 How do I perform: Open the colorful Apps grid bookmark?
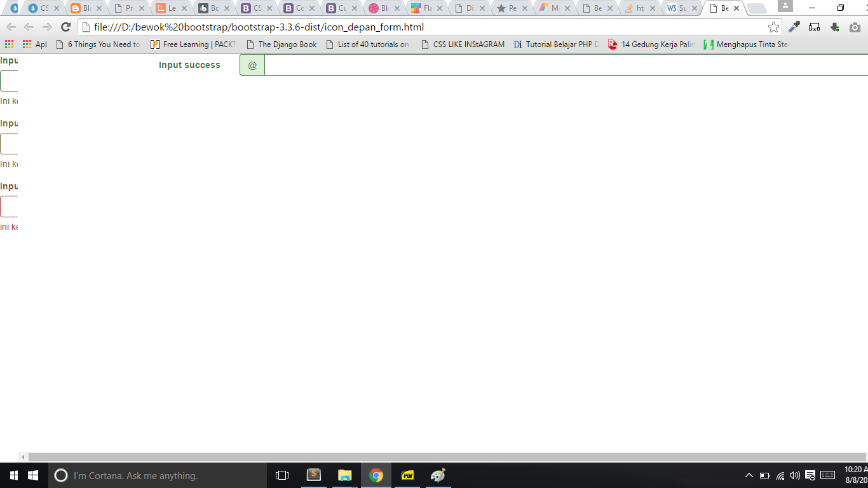[9, 44]
